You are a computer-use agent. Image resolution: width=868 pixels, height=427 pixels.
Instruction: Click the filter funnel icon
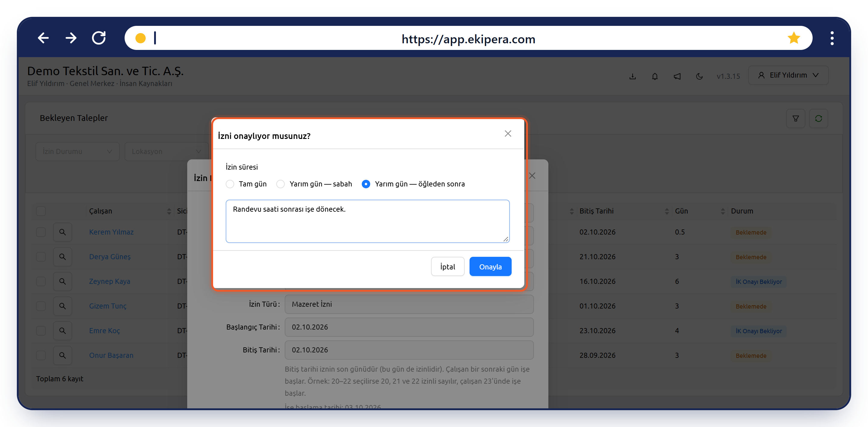[x=795, y=118]
